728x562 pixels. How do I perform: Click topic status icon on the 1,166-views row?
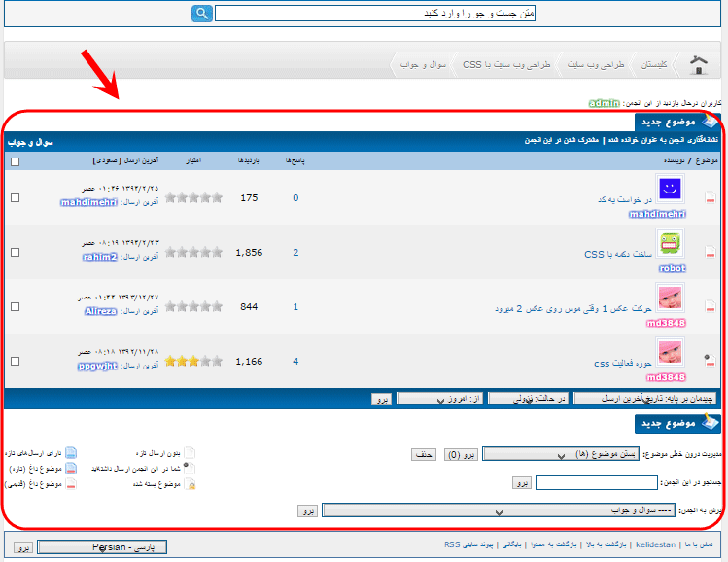click(710, 361)
